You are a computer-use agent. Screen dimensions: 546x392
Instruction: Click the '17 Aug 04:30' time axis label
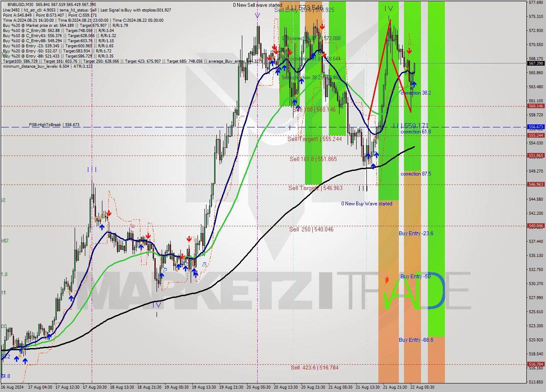40,387
